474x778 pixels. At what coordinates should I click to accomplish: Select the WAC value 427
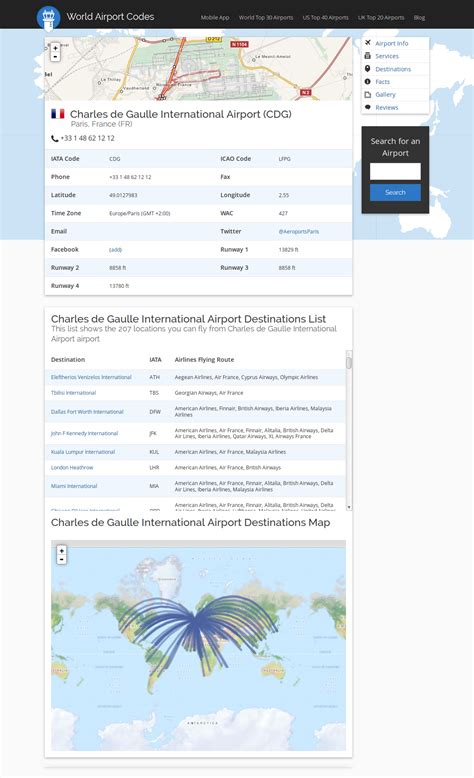tap(283, 213)
